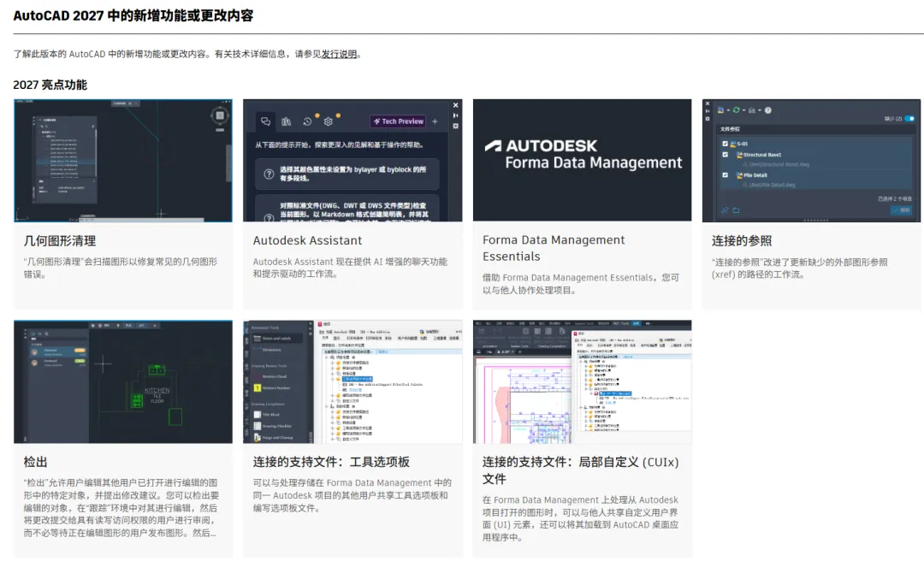924x573 pixels.
Task: Click the help question-mark in references panel
Action: [x=767, y=110]
